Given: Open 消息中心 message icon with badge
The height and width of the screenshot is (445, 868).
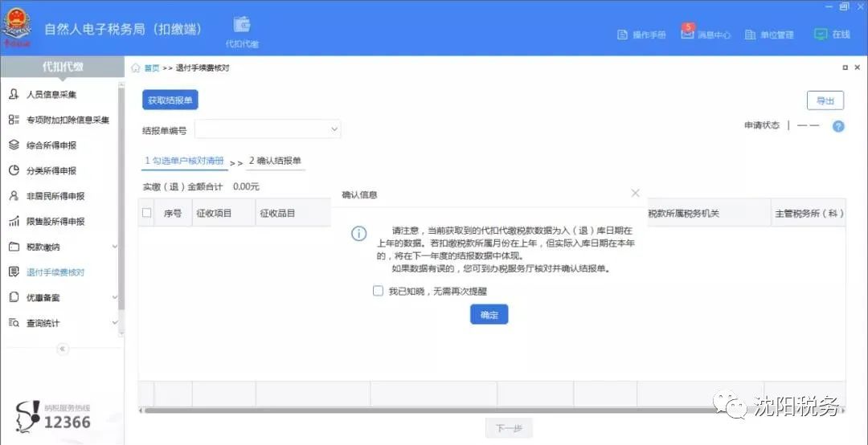Looking at the screenshot, I should click(x=687, y=33).
